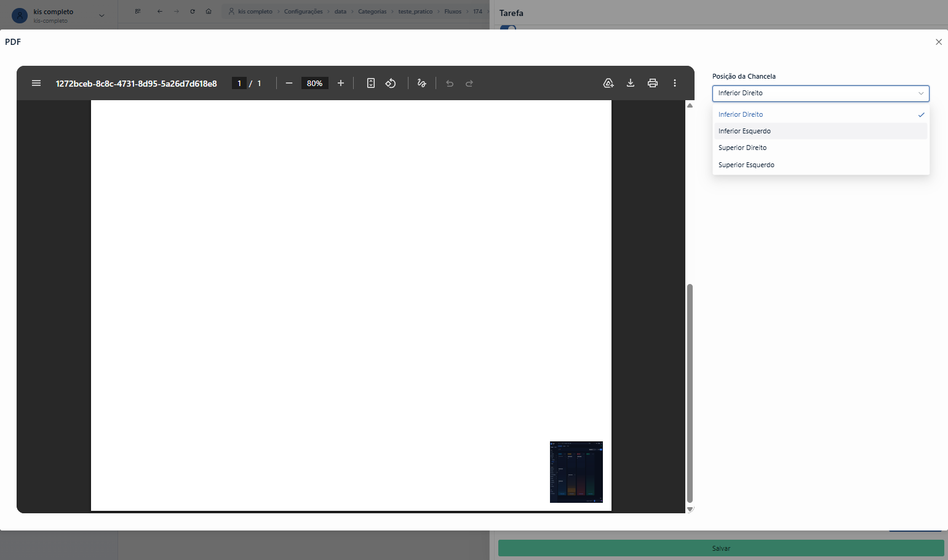
Task: Activate the PDF draw annotation tool
Action: tap(422, 83)
